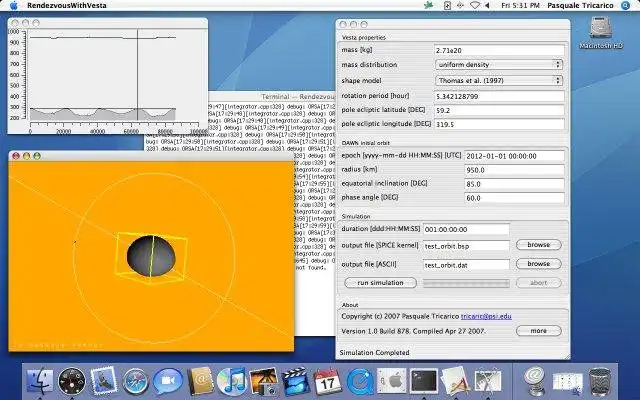Open the Trash in the dock
Image resolution: width=640 pixels, height=400 pixels.
(x=599, y=382)
